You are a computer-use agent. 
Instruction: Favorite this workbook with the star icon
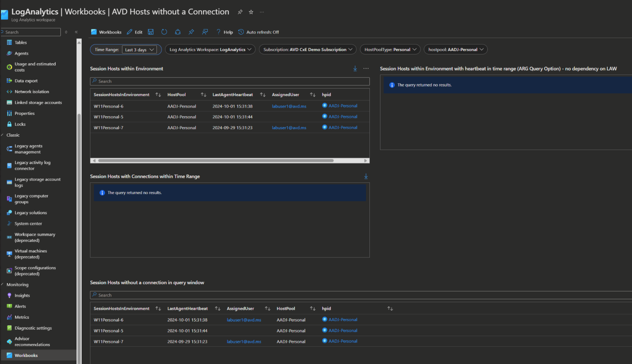tap(251, 12)
